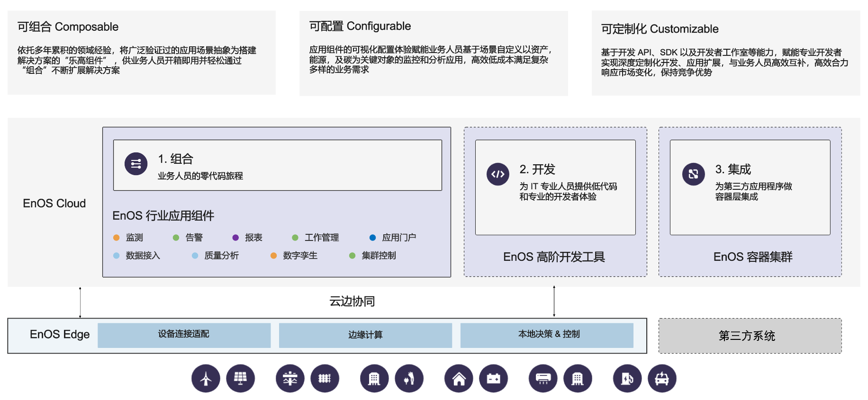Click the EnOS 容器集群 label
868x400 pixels.
tap(753, 257)
